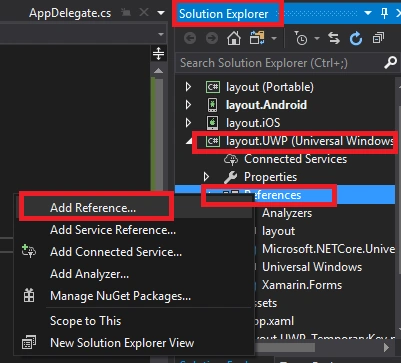Click the Back arrow in Solution Explorer toolbar
Screen dimensions: 401x363
[190, 39]
